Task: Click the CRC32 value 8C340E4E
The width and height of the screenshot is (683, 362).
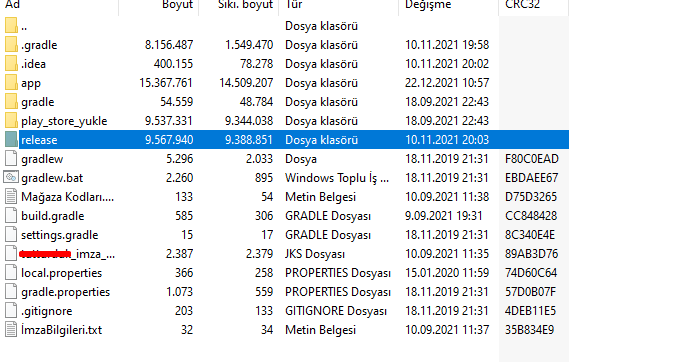Action: (530, 235)
